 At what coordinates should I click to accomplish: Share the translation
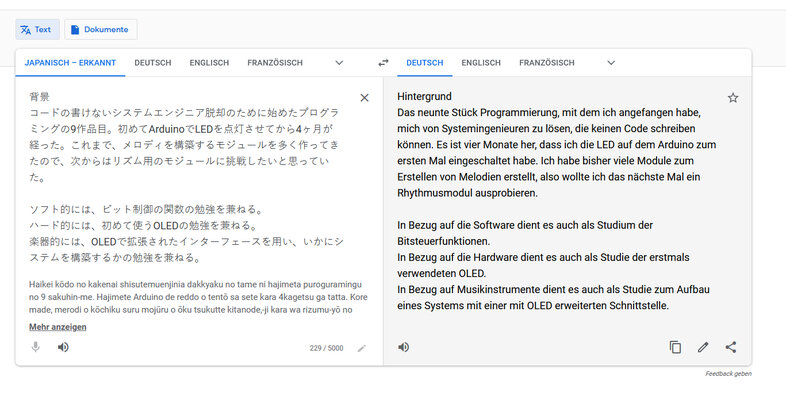click(731, 347)
